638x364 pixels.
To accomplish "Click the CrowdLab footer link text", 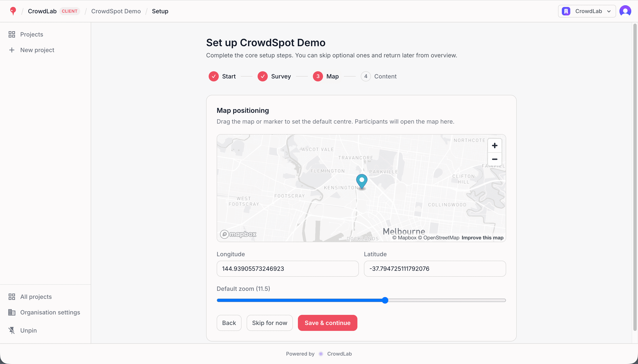I will 339,354.
